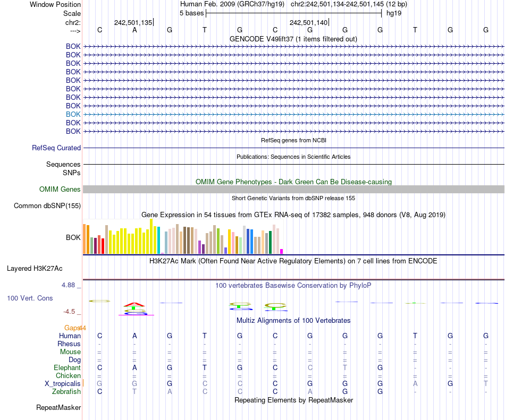Click the 'chr2:242,501,134-242,501,145 (12 bp)' coordinates text
Image resolution: width=505 pixels, height=420 pixels.
tap(349, 4)
